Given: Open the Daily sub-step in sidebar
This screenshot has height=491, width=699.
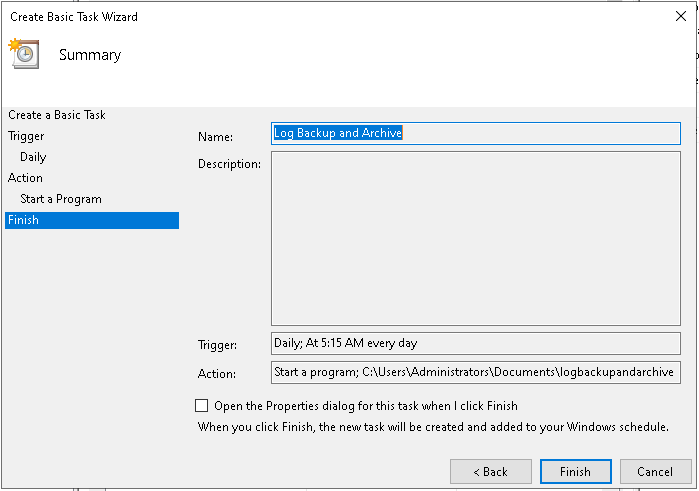Looking at the screenshot, I should pyautogui.click(x=33, y=157).
